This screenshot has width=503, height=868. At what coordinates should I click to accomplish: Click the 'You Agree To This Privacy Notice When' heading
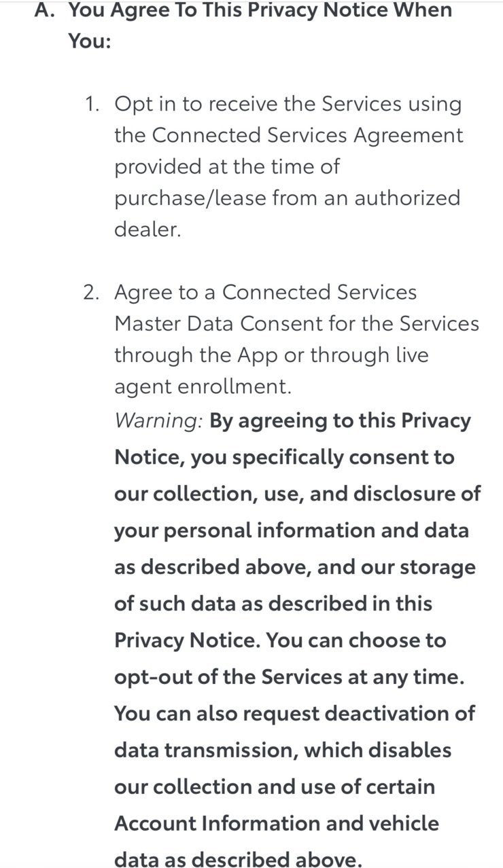(260, 11)
